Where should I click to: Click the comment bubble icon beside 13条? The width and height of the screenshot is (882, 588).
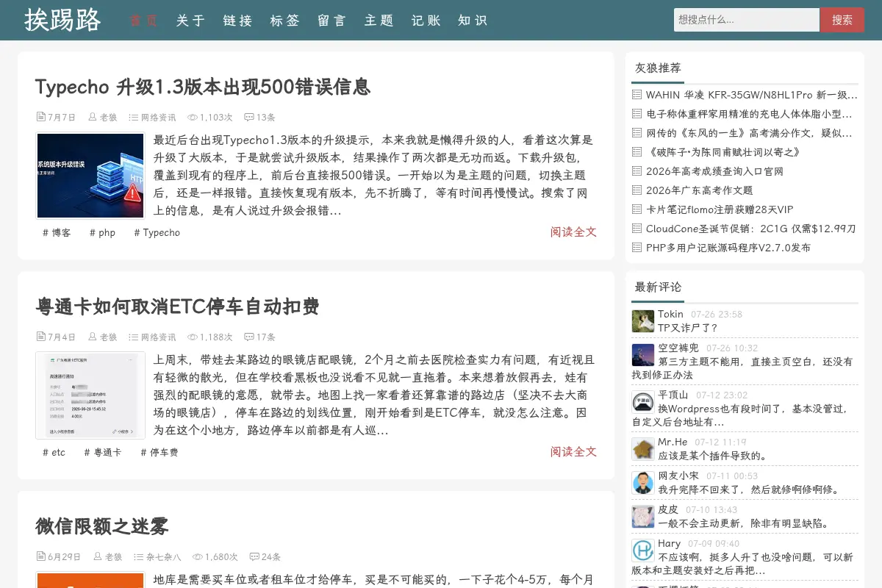(249, 117)
